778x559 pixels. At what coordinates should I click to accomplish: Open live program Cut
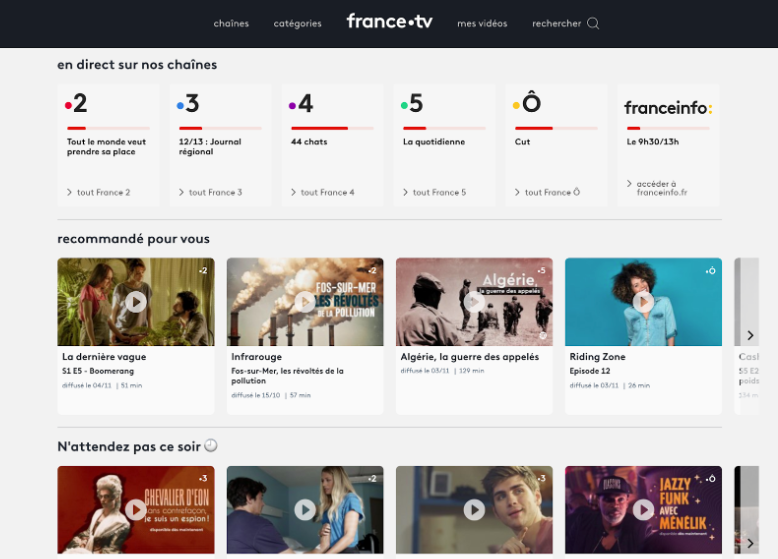pyautogui.click(x=522, y=142)
